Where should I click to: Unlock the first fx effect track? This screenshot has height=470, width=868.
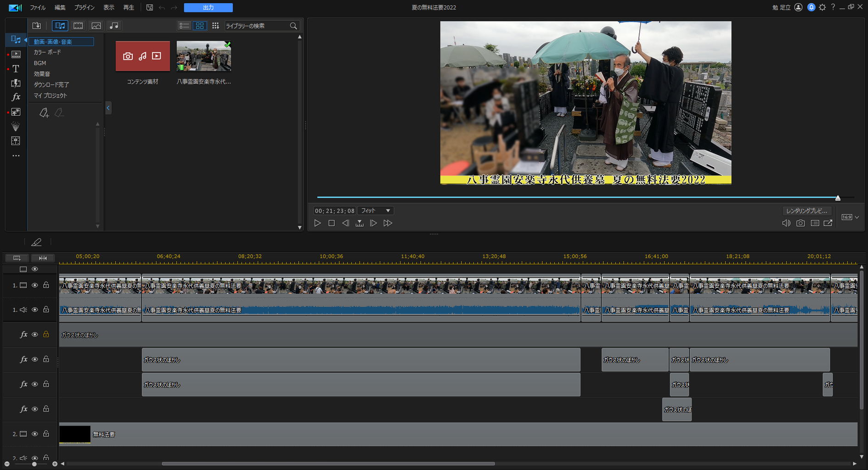pos(46,335)
